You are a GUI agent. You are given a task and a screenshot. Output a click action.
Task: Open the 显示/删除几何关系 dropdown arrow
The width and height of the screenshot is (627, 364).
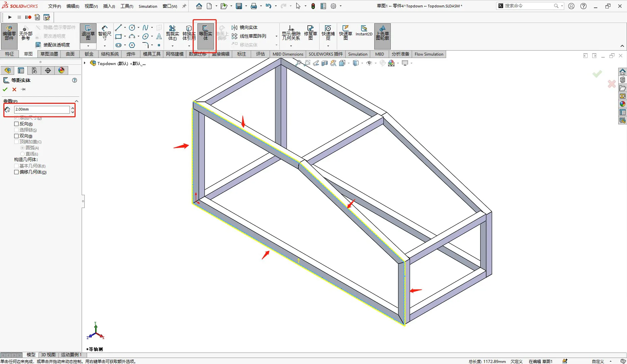click(291, 46)
